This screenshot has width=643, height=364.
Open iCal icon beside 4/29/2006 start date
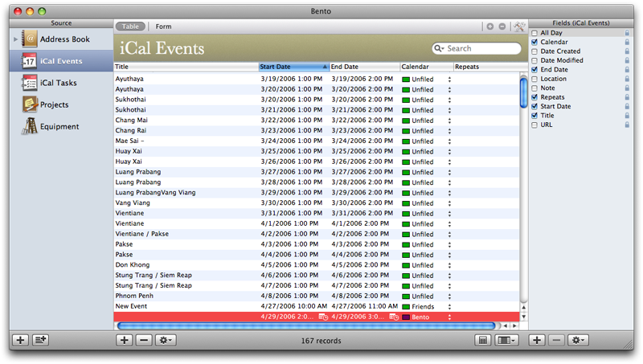[x=323, y=317]
